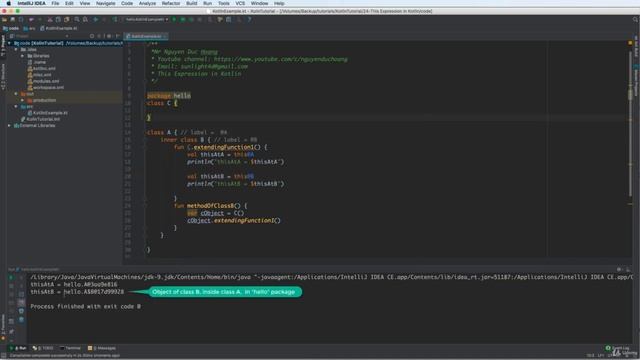Viewport: 640px width, 360px height.
Task: Open the Structure tool window side tab
Action: point(3,76)
